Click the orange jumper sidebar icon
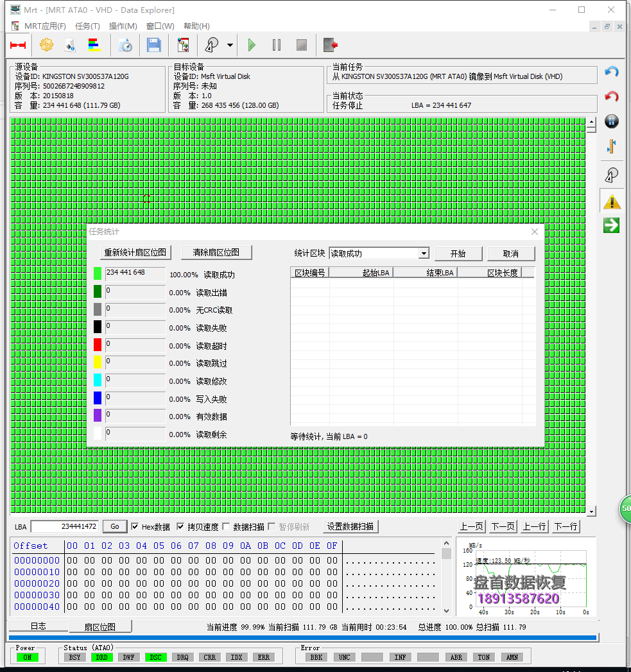The width and height of the screenshot is (631, 672). click(x=612, y=146)
